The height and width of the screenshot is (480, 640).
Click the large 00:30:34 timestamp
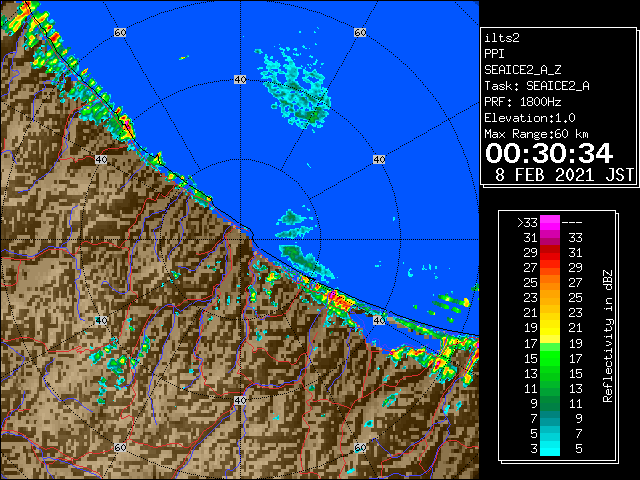[549, 153]
